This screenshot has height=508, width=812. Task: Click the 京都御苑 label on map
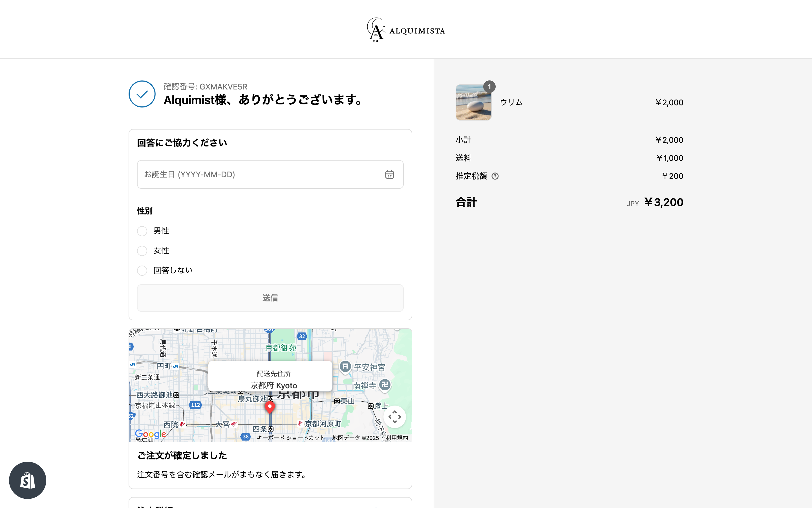click(281, 348)
